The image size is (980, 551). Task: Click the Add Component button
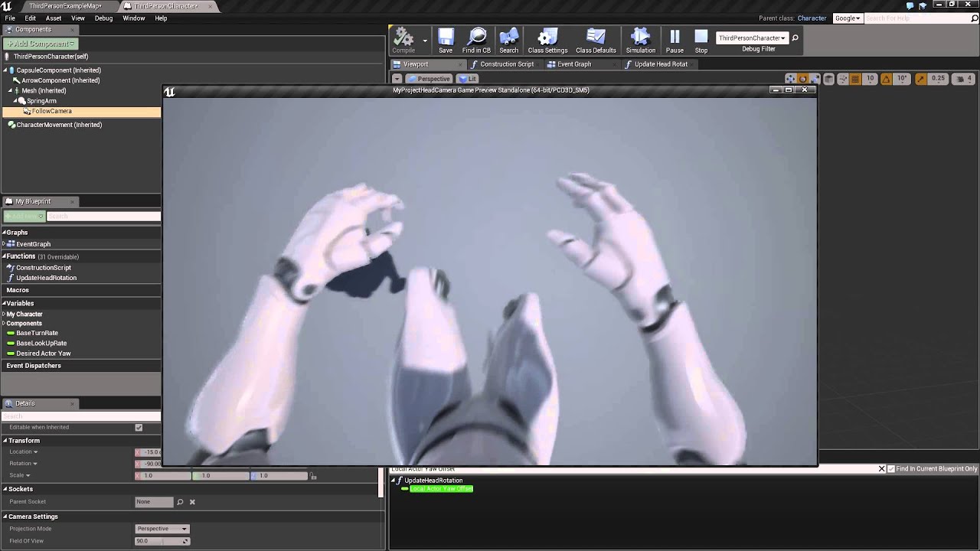pyautogui.click(x=41, y=44)
